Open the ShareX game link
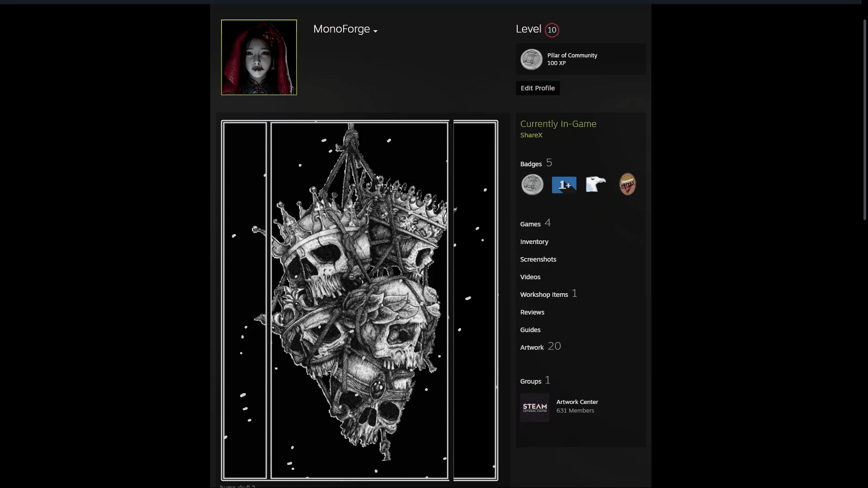The width and height of the screenshot is (868, 488). click(x=531, y=135)
